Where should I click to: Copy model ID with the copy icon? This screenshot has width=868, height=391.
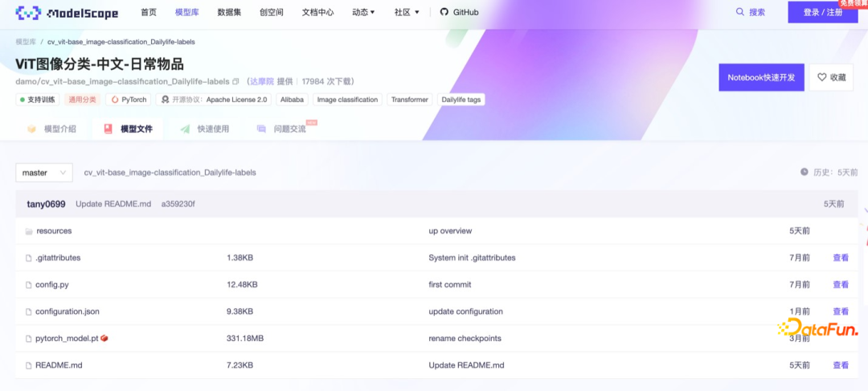pos(235,81)
